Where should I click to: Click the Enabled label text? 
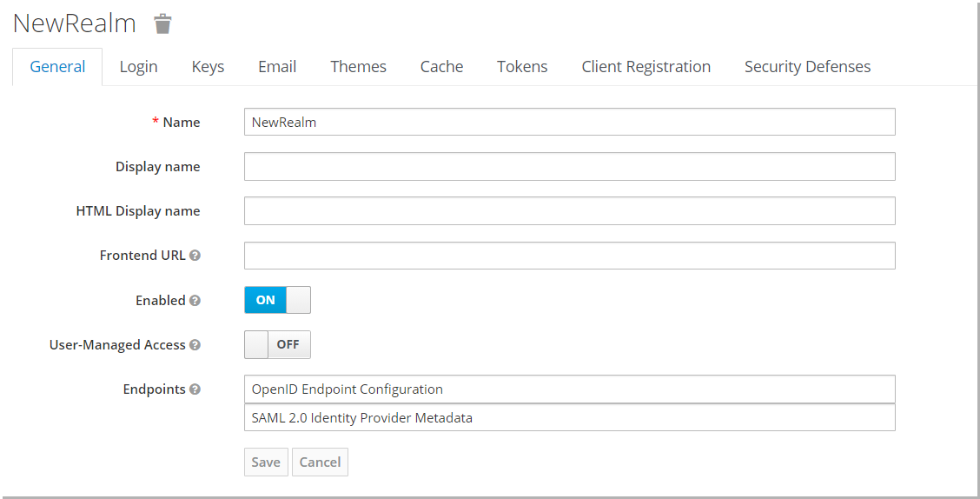[161, 300]
